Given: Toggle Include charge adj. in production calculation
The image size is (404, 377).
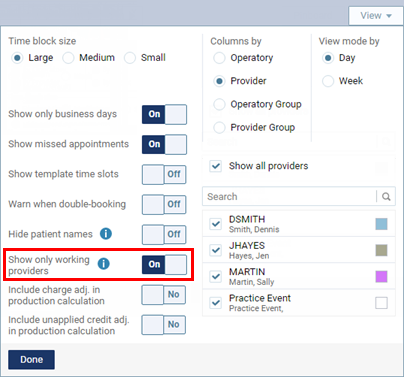Looking at the screenshot, I should point(164,295).
